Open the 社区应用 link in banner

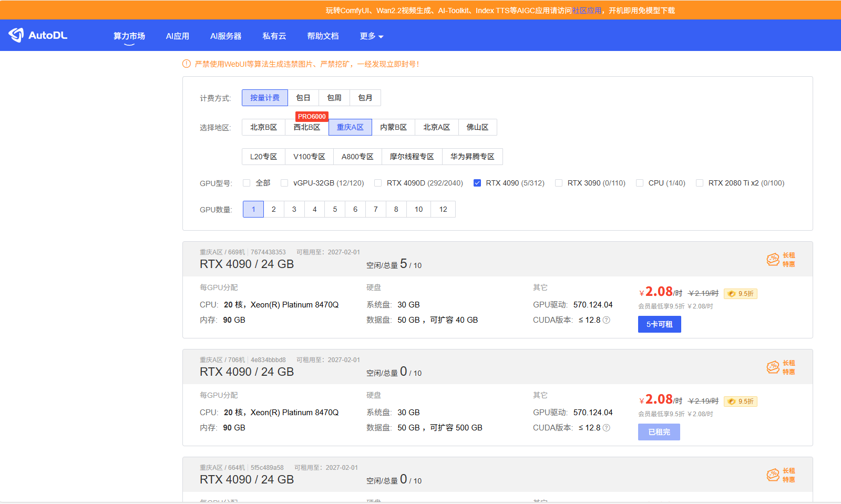pos(587,11)
